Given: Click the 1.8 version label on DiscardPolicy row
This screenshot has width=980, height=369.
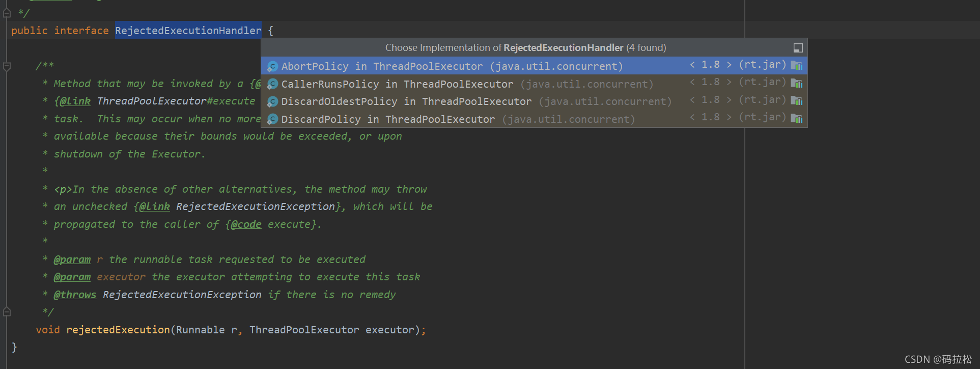Looking at the screenshot, I should (x=711, y=117).
